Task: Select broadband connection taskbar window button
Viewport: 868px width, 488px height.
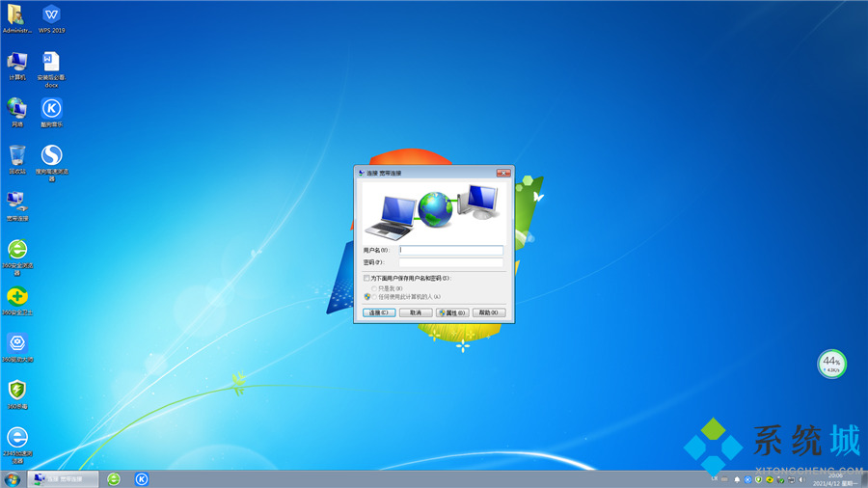Action: click(63, 479)
